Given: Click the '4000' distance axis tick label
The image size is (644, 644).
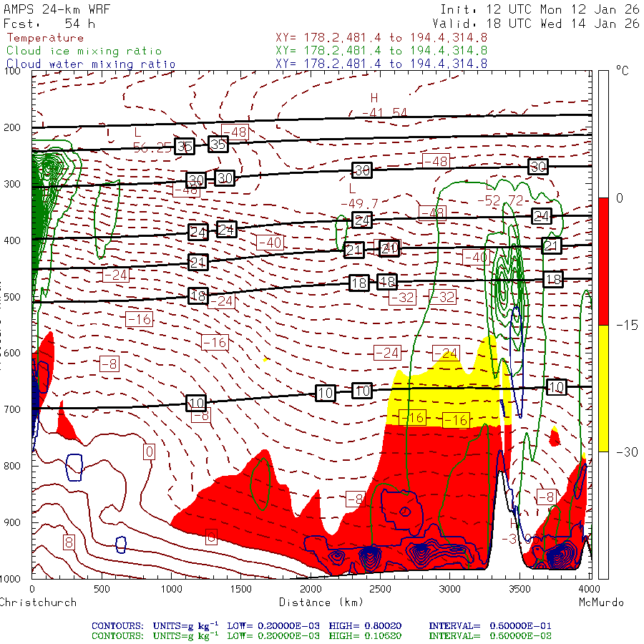Looking at the screenshot, I should pyautogui.click(x=590, y=589).
